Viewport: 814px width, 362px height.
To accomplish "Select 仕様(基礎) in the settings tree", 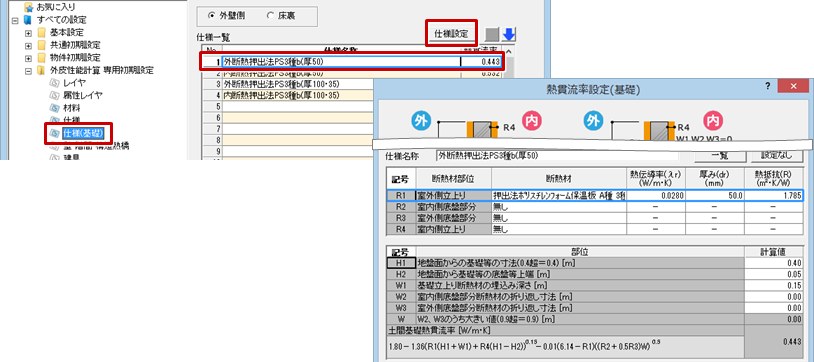I will [x=83, y=133].
